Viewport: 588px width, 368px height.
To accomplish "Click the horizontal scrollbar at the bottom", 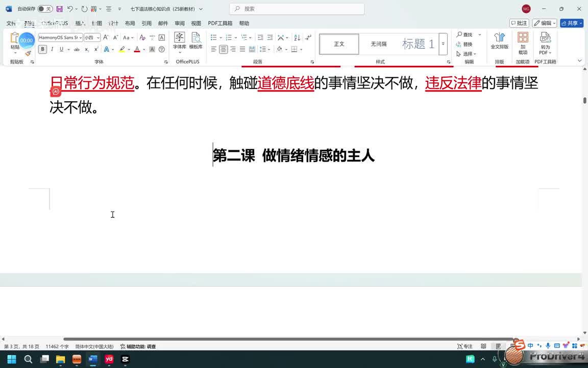I will click(289, 339).
